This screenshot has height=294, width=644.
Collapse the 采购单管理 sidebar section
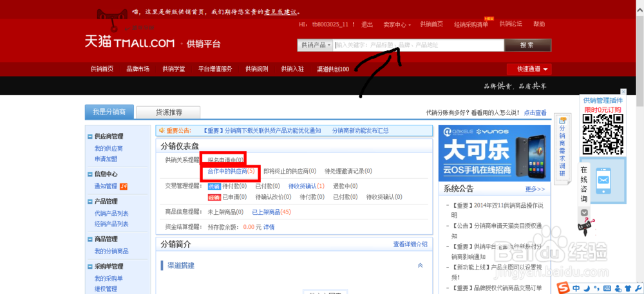(90, 266)
